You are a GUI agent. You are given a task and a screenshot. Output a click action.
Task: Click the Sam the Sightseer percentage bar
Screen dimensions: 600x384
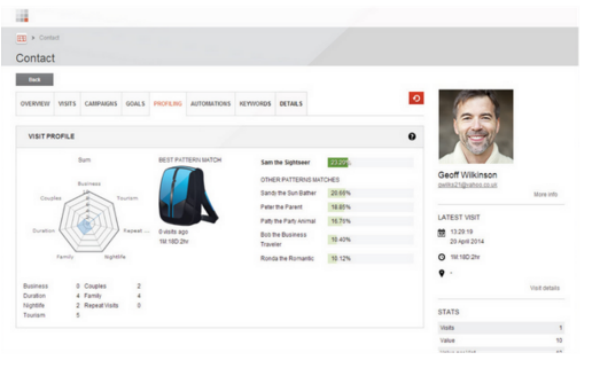pos(370,163)
